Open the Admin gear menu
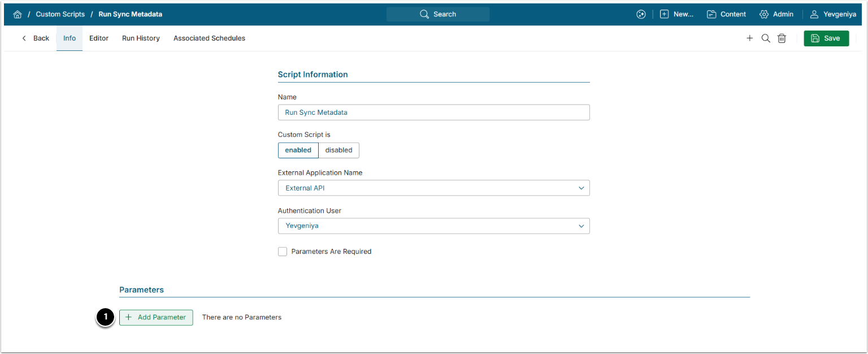The image size is (868, 354). [x=776, y=14]
